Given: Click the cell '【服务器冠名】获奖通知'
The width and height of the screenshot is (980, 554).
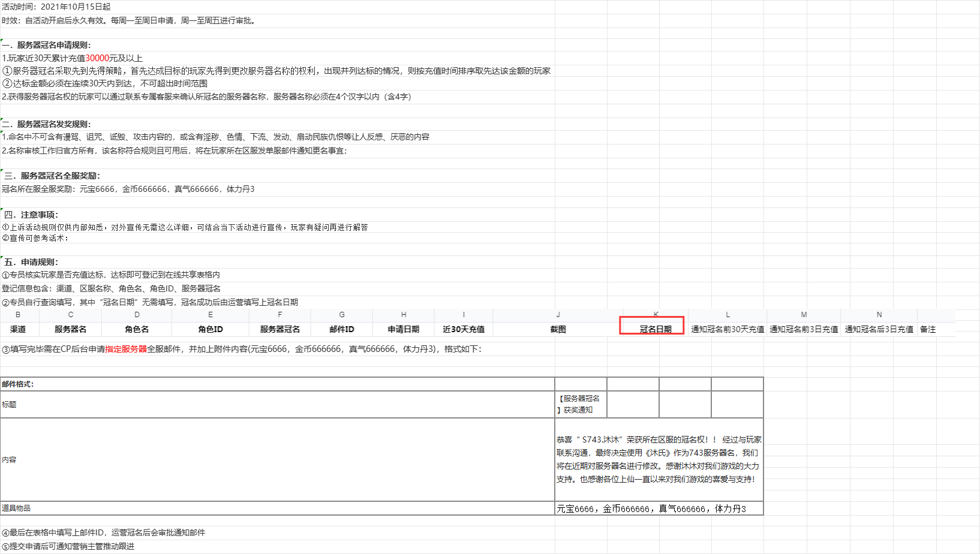Looking at the screenshot, I should 581,405.
